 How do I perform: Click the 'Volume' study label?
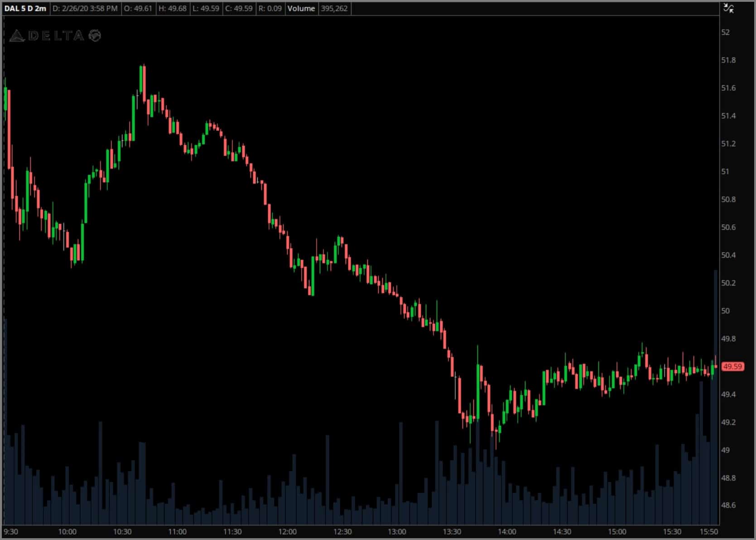coord(301,9)
